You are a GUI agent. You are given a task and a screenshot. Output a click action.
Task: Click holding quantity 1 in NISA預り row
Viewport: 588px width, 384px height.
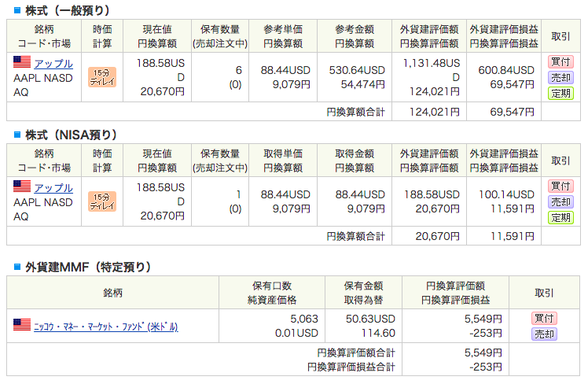(x=238, y=194)
